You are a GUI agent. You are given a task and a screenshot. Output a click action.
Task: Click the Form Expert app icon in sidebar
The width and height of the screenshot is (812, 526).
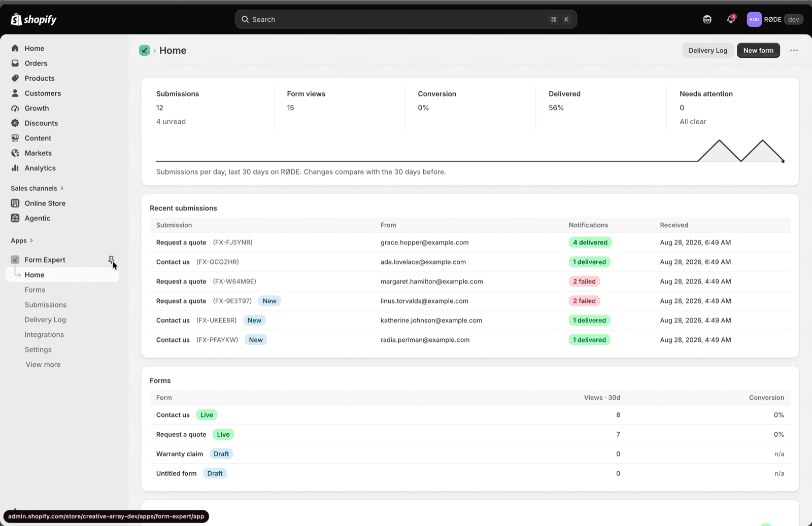point(15,260)
